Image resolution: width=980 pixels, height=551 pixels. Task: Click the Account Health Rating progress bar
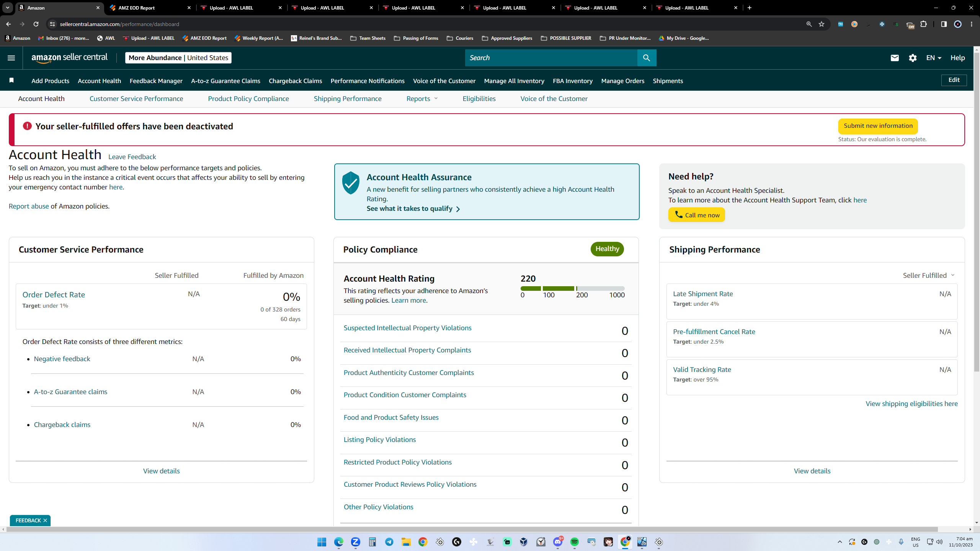click(x=572, y=288)
